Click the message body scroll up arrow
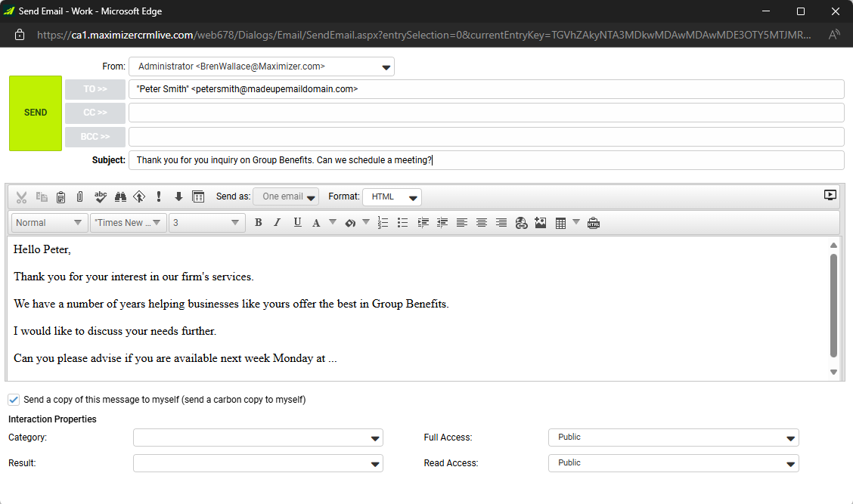This screenshot has width=853, height=504. 833,246
